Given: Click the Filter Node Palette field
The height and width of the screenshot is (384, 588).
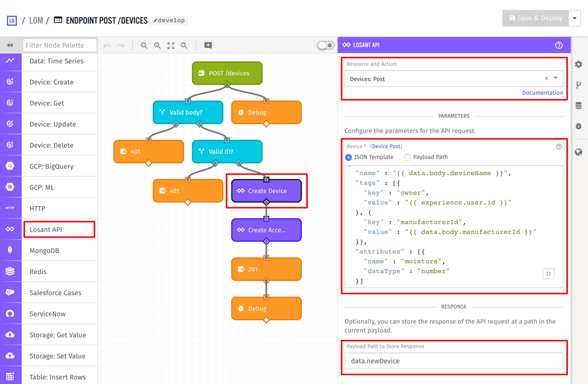Looking at the screenshot, I should (60, 45).
